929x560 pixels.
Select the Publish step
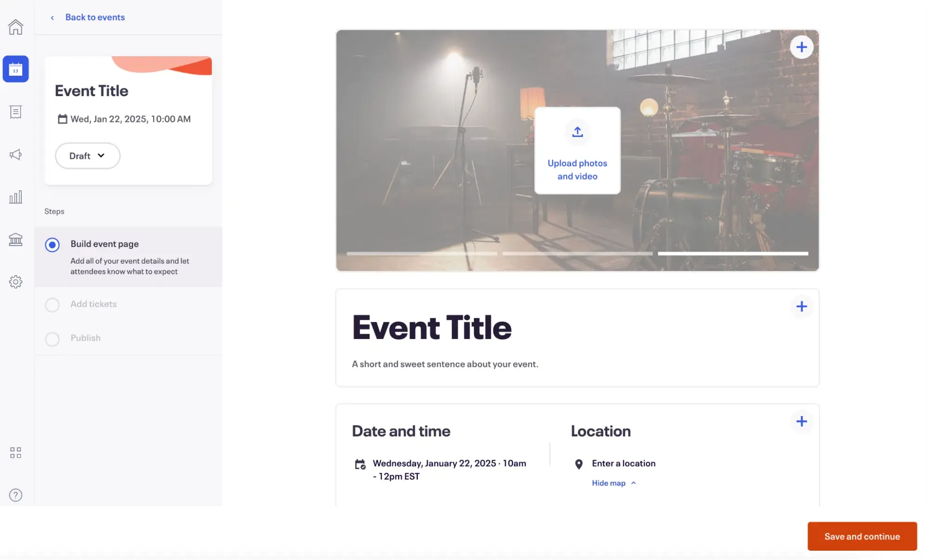[x=86, y=338]
